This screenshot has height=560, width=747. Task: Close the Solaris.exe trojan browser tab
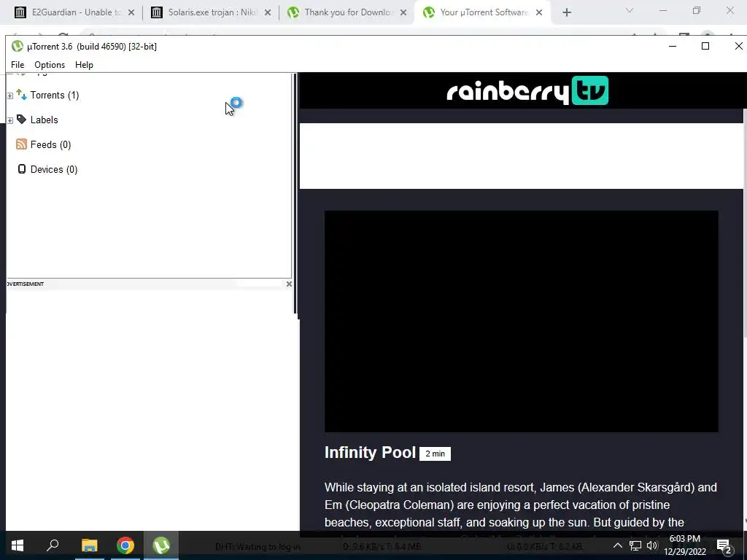coord(268,13)
